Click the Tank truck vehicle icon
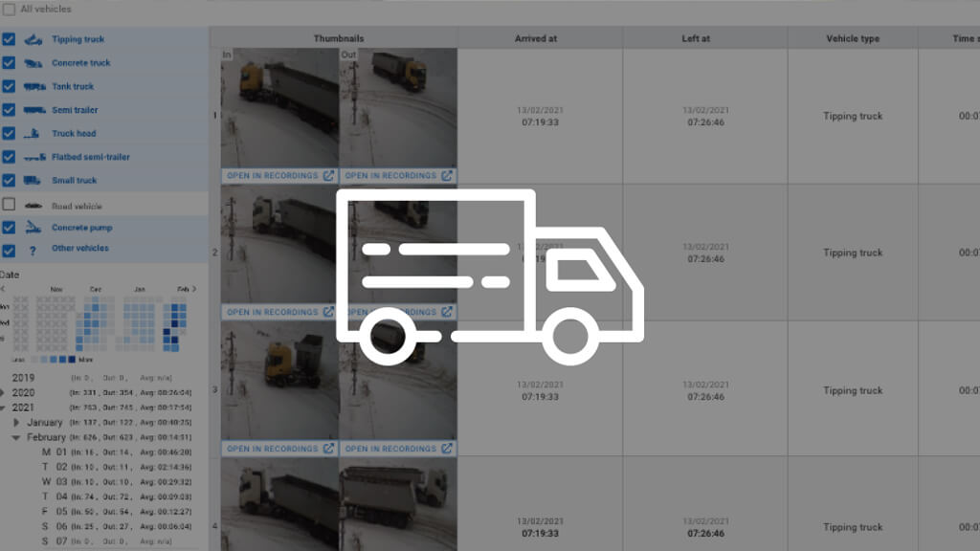 34,87
